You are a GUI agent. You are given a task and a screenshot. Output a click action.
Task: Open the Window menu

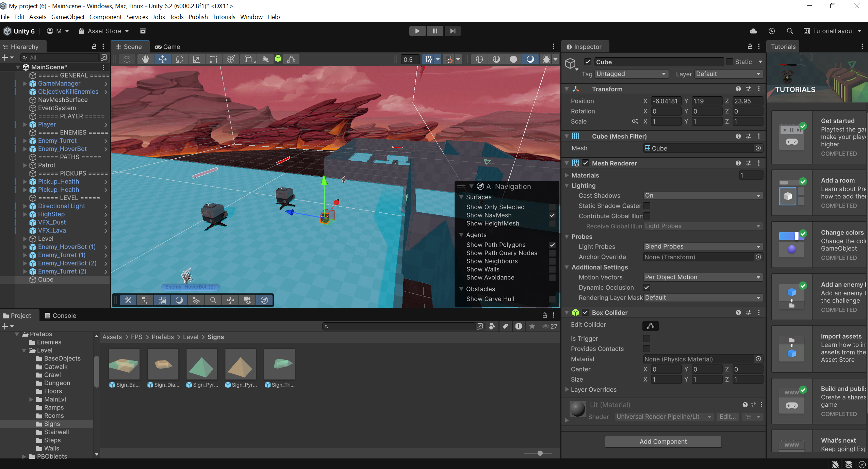[x=251, y=17]
